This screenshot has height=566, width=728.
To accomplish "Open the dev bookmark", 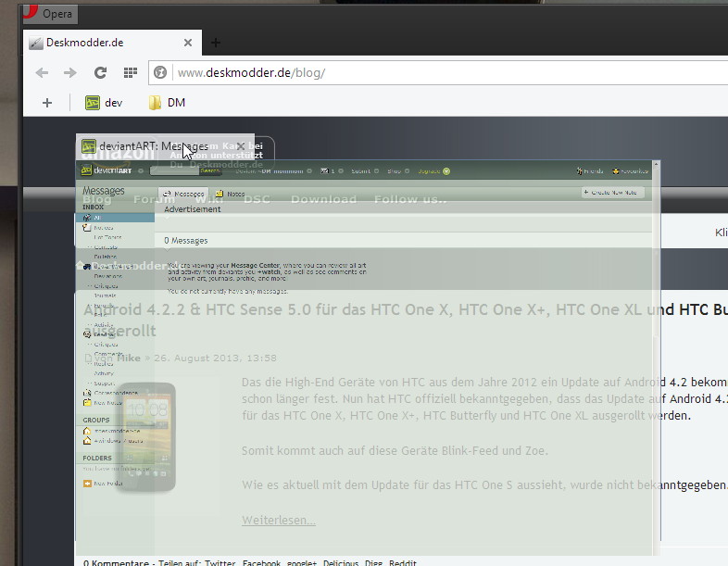I will (104, 103).
